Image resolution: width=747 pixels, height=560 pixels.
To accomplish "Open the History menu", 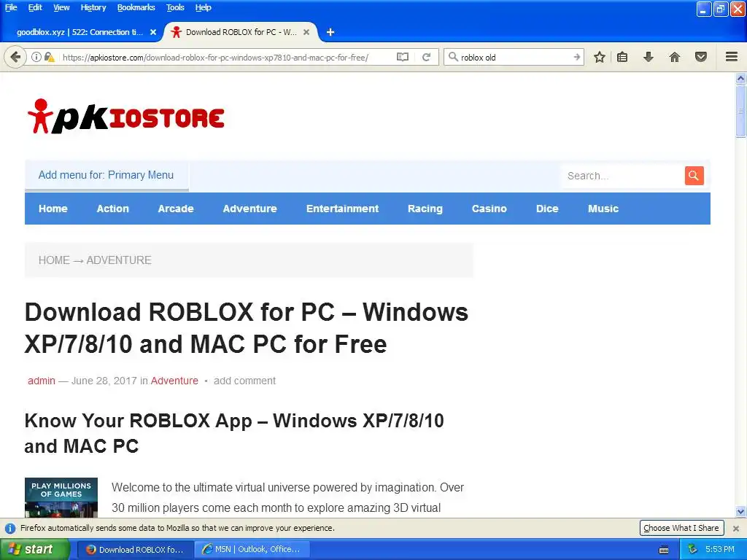I will coord(93,7).
